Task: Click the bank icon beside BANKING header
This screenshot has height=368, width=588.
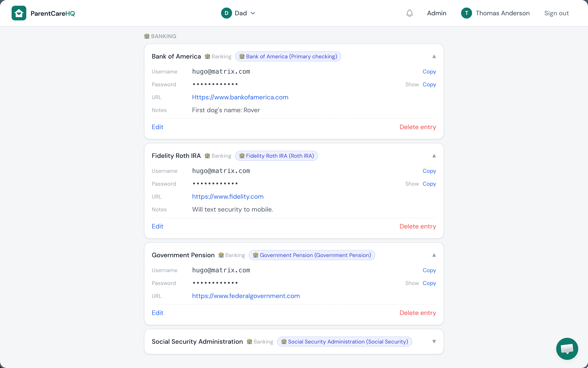Action: 147,36
